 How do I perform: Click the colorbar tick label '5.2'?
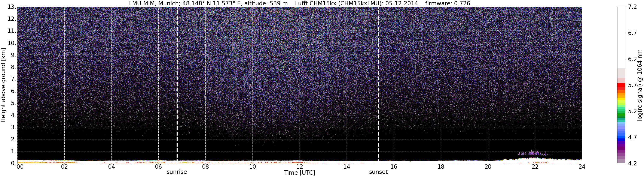point(632,111)
